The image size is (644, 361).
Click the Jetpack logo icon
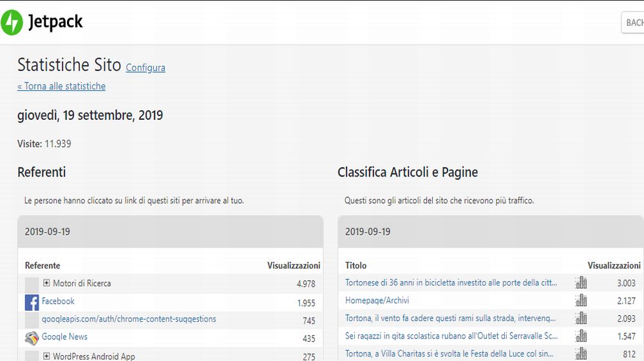pyautogui.click(x=12, y=23)
